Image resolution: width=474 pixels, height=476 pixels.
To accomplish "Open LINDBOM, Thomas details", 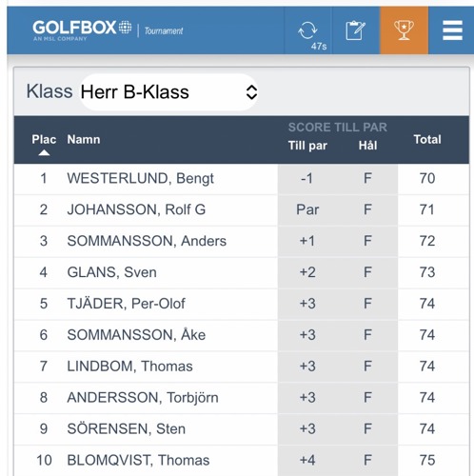I will click(x=129, y=367).
